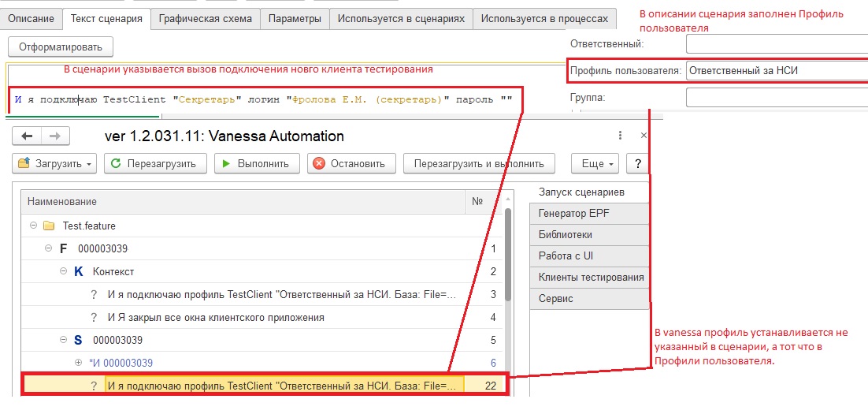868x414 pixels.
Task: Open the Графическая схема tab
Action: tap(205, 19)
